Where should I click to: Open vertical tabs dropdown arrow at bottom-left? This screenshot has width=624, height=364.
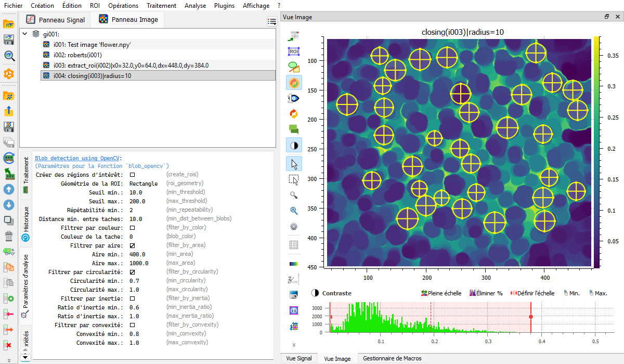pyautogui.click(x=24, y=358)
